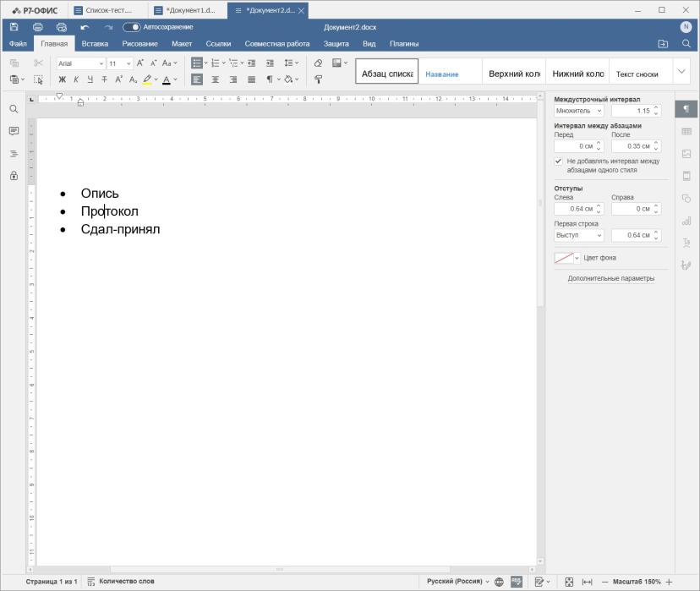
Task: Expand the Множитель line spacing dropdown
Action: coord(579,111)
